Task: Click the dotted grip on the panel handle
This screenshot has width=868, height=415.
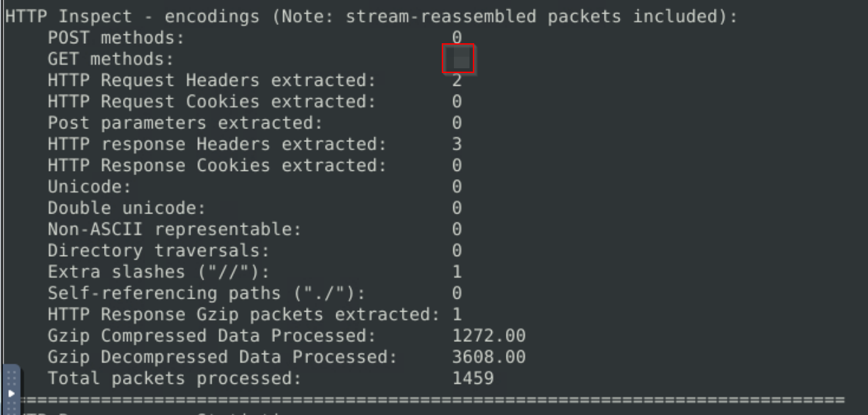Action: (x=11, y=377)
